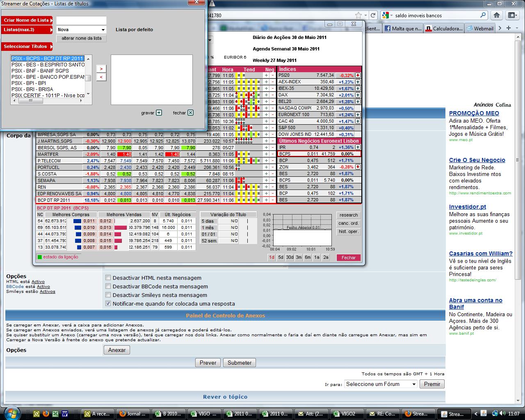Click the up-arrow icon on the CAC 40 row
This screenshot has width=525, height=420.
[358, 121]
